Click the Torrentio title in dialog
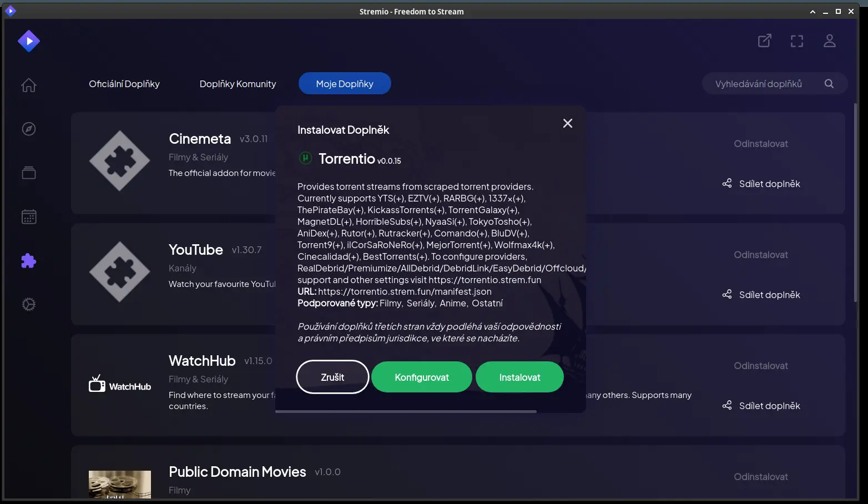The width and height of the screenshot is (868, 504). 347,159
